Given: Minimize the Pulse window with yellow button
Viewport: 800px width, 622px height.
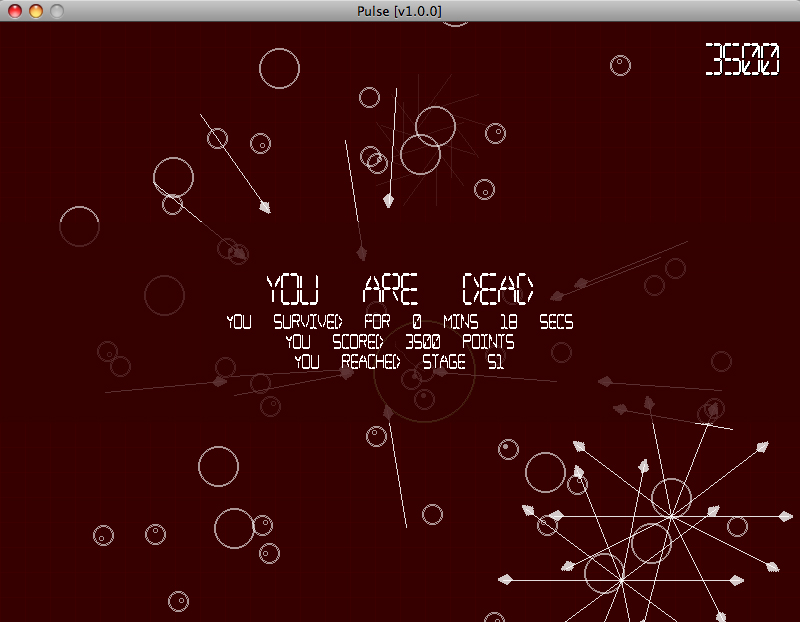Looking at the screenshot, I should tap(35, 11).
